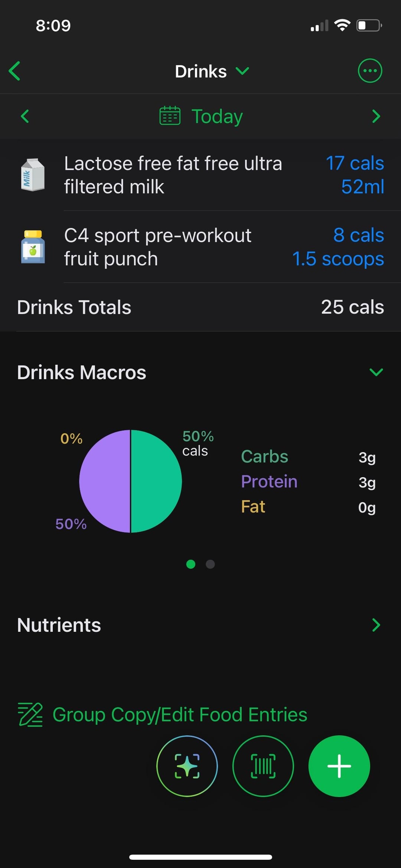
Task: Collapse the Drinks Macros section
Action: click(376, 372)
